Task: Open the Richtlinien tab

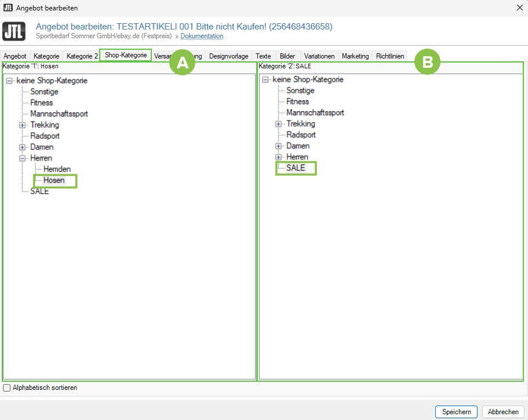Action: click(390, 56)
